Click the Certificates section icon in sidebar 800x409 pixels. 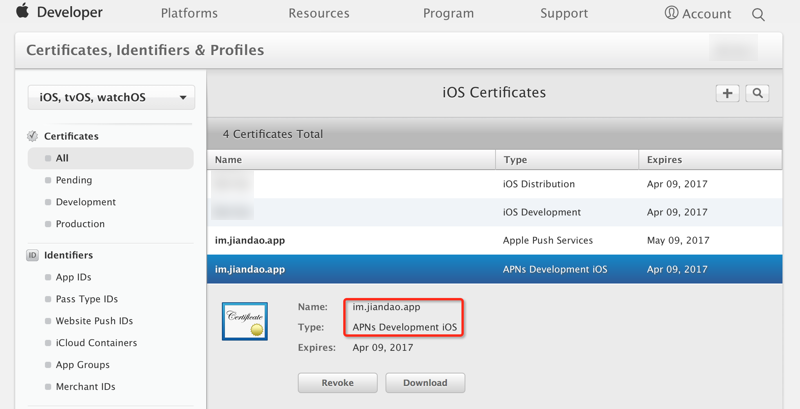pyautogui.click(x=32, y=136)
